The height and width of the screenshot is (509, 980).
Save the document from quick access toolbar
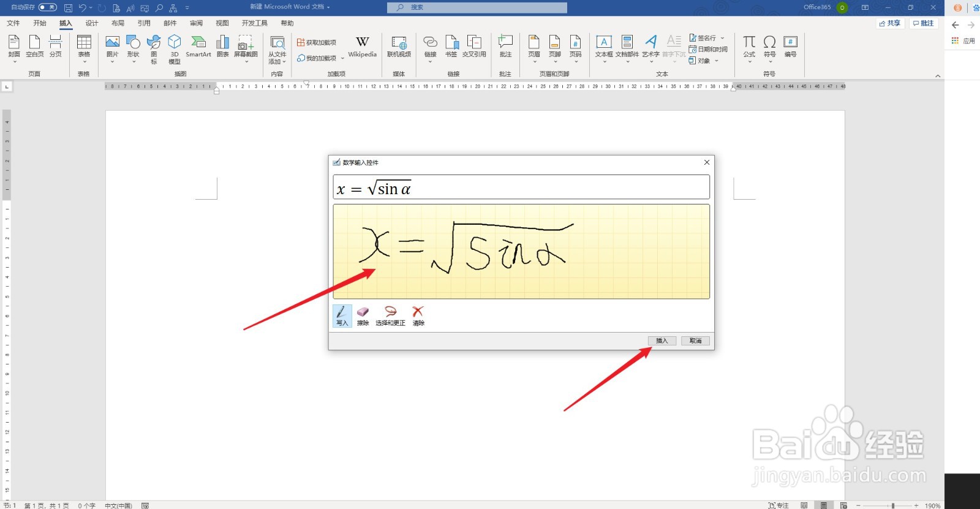[x=68, y=7]
